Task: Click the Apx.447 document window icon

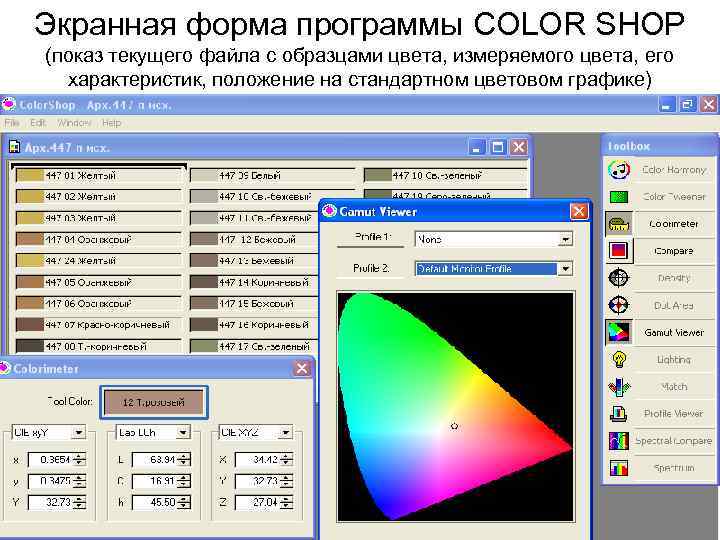Action: tap(15, 147)
